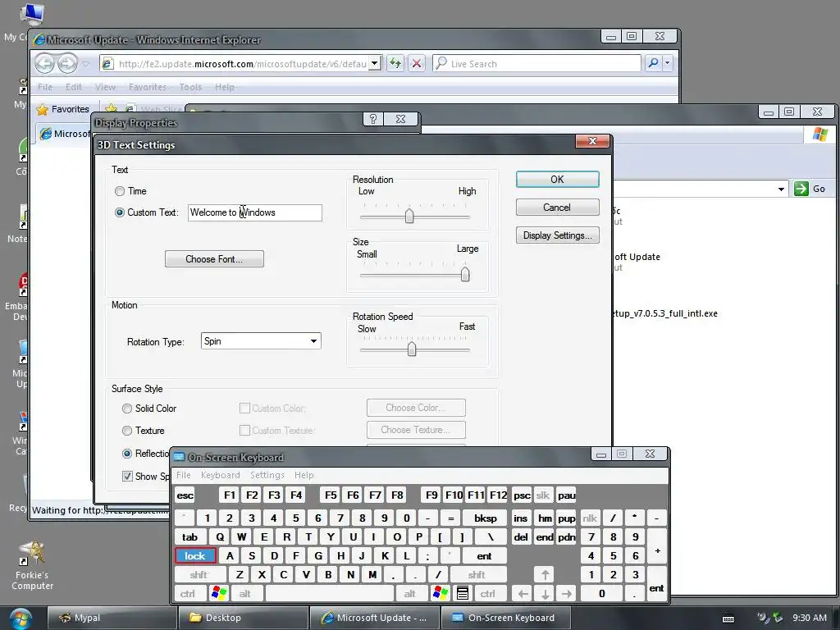This screenshot has width=840, height=630.
Task: Click the Windows logo key on keyboard left
Action: pos(219,594)
